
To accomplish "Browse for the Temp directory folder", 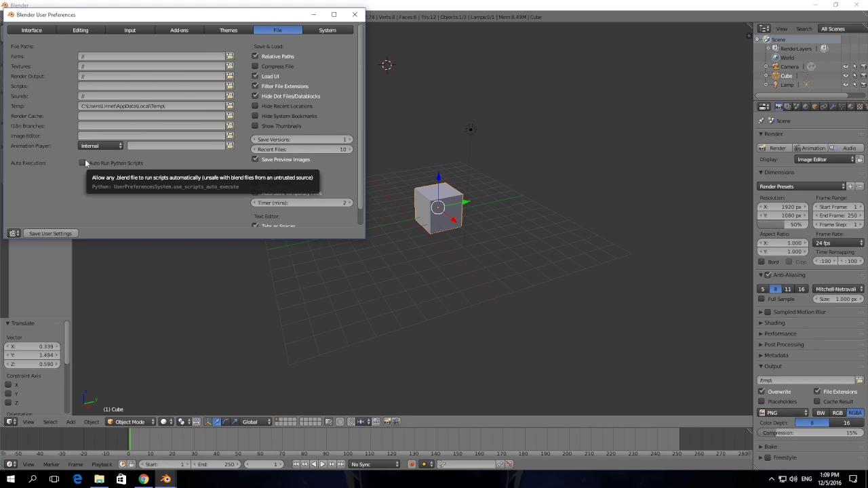I will tap(230, 106).
